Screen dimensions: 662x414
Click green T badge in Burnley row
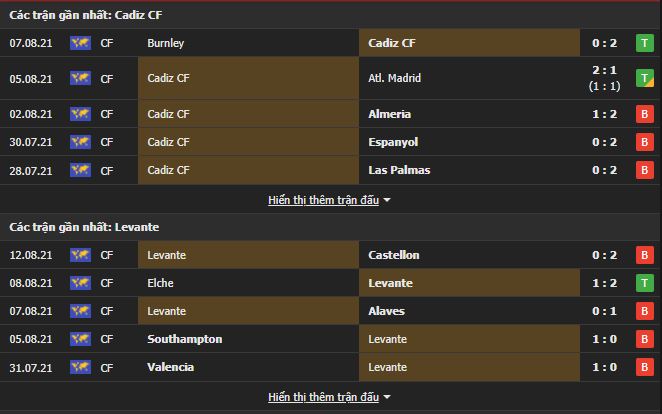[x=646, y=44]
